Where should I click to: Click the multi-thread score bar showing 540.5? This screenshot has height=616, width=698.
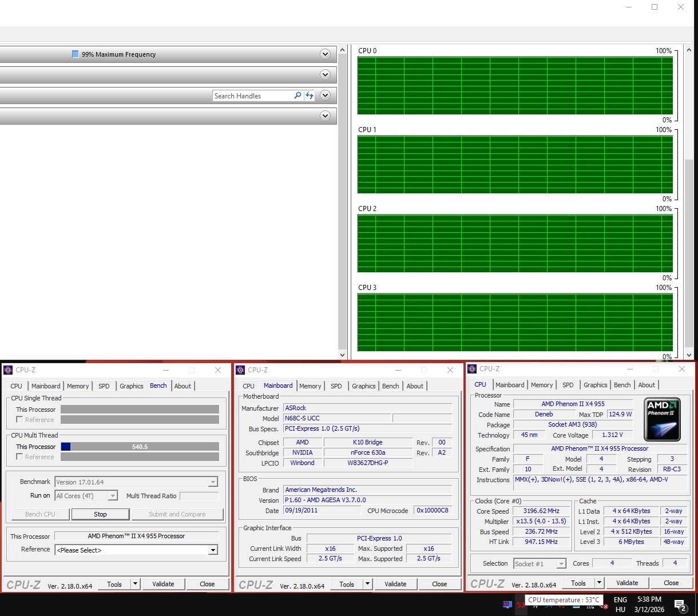(140, 447)
